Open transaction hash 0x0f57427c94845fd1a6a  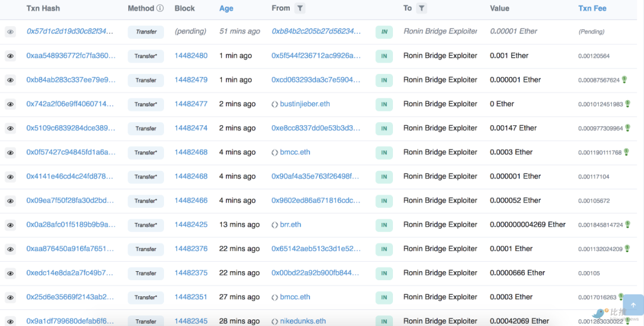[x=70, y=152]
